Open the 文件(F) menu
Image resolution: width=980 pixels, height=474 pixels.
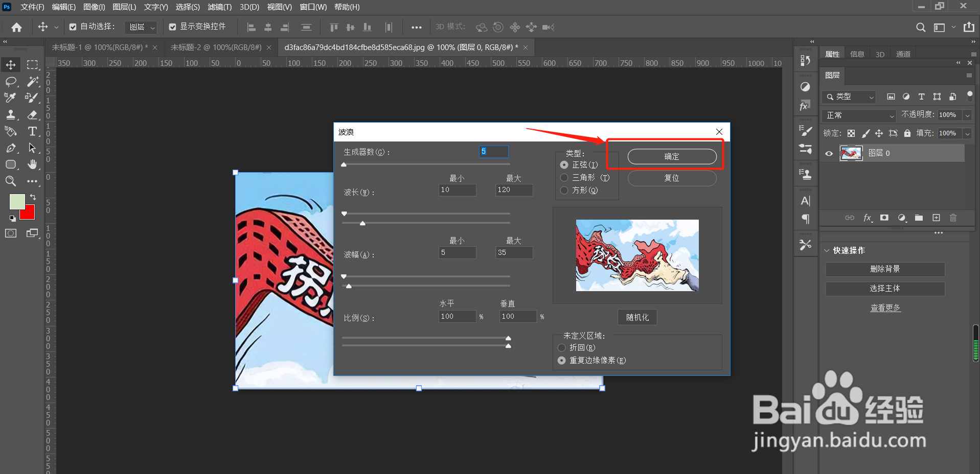[32, 7]
